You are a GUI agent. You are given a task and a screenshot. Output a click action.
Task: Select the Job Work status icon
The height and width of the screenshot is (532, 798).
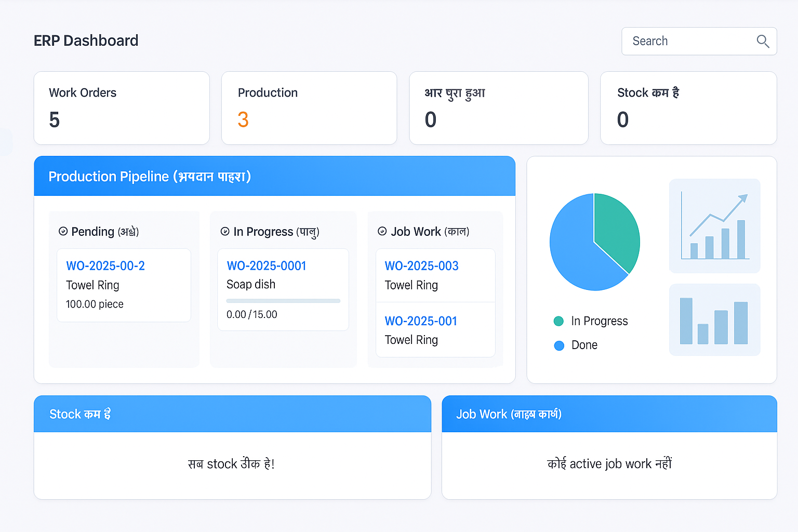(382, 231)
